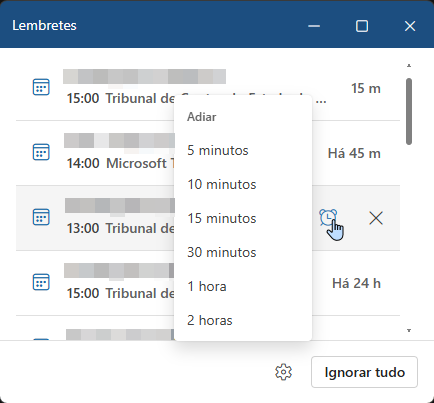Click the snooze alarm clock icon
The image size is (434, 403).
pyautogui.click(x=328, y=218)
